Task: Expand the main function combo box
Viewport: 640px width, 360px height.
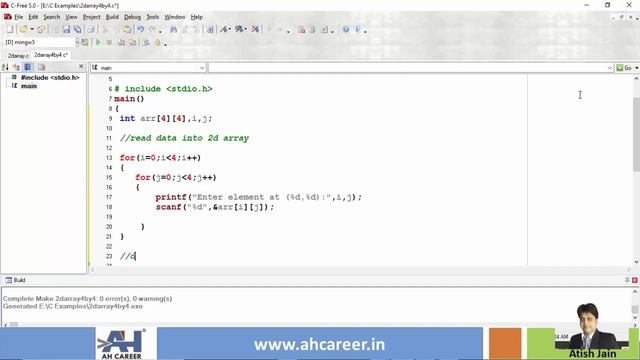Action: coord(202,68)
